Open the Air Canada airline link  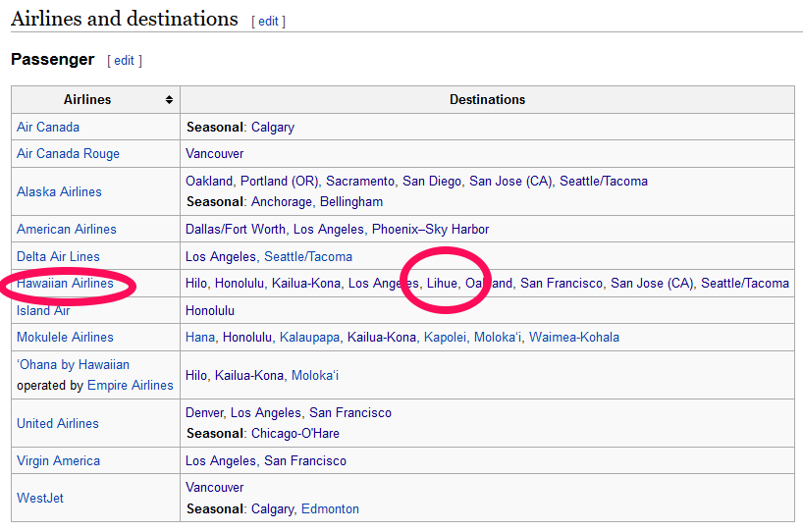tap(48, 127)
